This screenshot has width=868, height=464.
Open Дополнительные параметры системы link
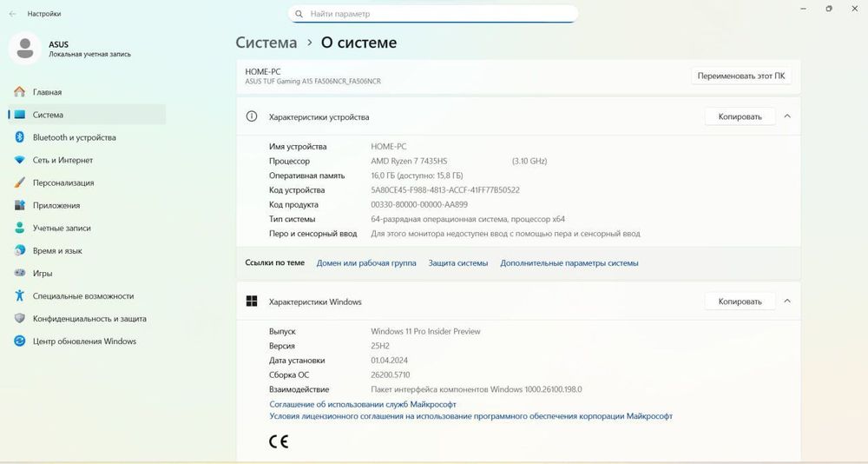569,262
